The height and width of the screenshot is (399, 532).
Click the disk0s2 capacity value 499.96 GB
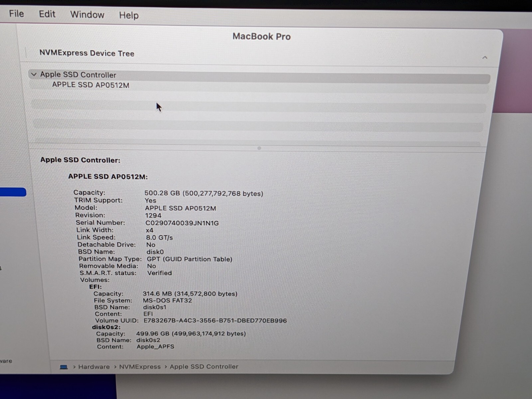coord(191,333)
